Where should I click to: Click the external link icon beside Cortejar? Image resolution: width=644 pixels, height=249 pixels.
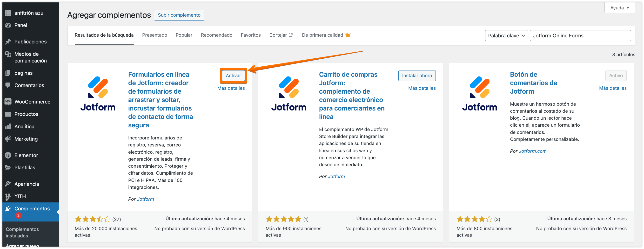tap(290, 35)
